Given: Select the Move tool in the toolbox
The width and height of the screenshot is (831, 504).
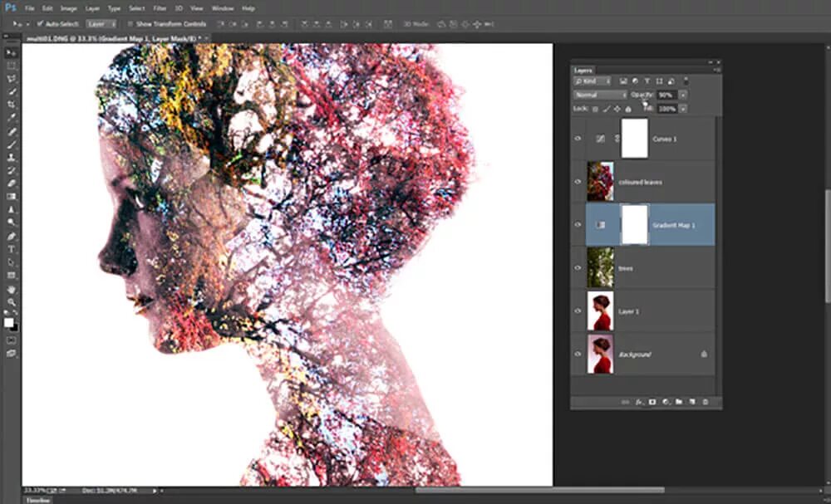Looking at the screenshot, I should tap(11, 53).
